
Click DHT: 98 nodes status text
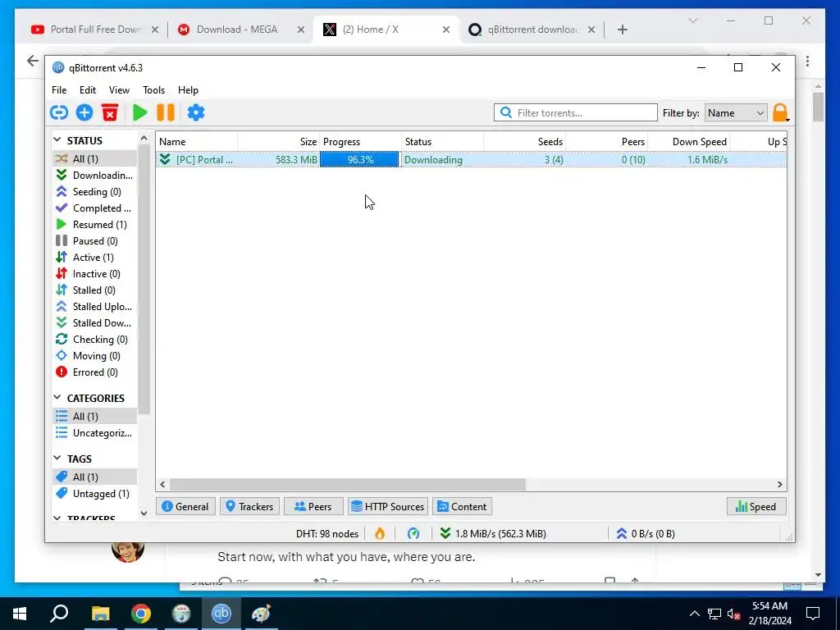[326, 533]
